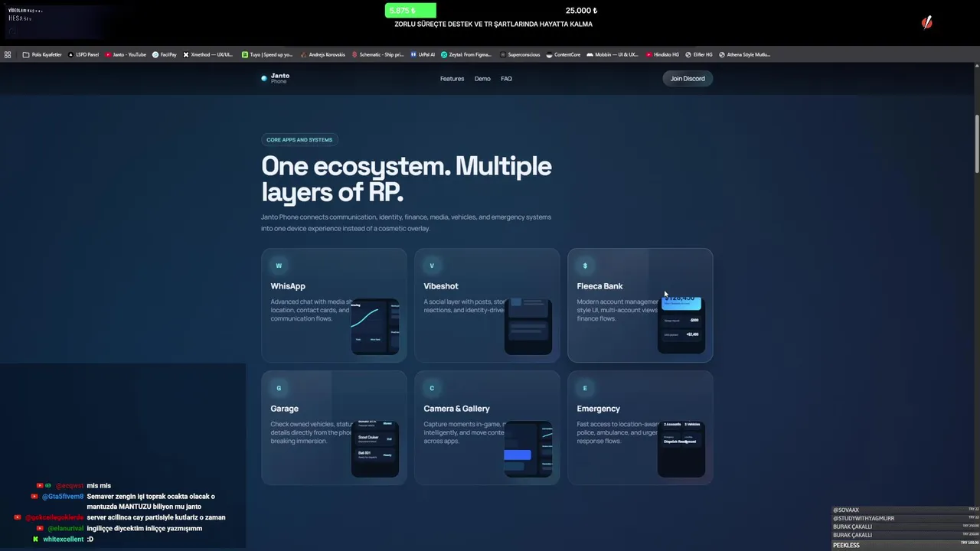Viewport: 980px width, 551px height.
Task: Click the Join Discord button
Action: point(688,78)
